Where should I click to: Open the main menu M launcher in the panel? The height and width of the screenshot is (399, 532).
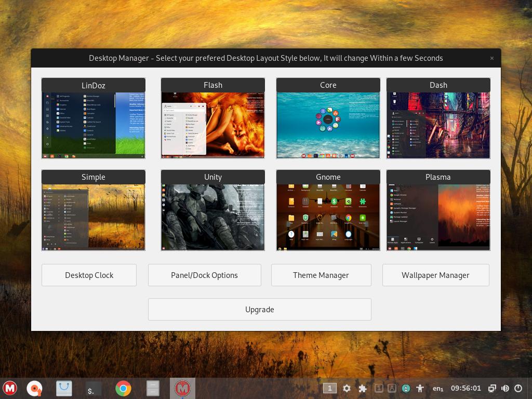(x=10, y=388)
